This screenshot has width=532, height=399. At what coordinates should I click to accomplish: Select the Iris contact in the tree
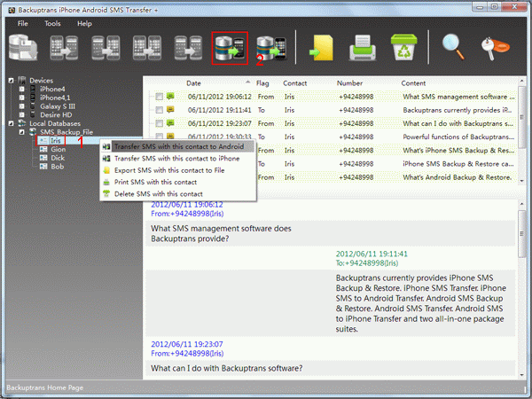55,140
